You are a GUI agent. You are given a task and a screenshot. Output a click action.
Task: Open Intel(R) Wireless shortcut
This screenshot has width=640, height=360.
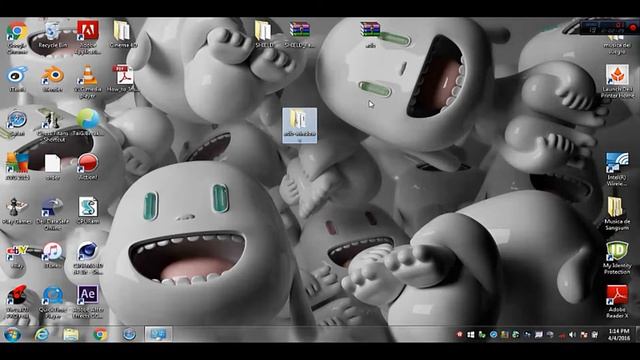click(x=617, y=169)
